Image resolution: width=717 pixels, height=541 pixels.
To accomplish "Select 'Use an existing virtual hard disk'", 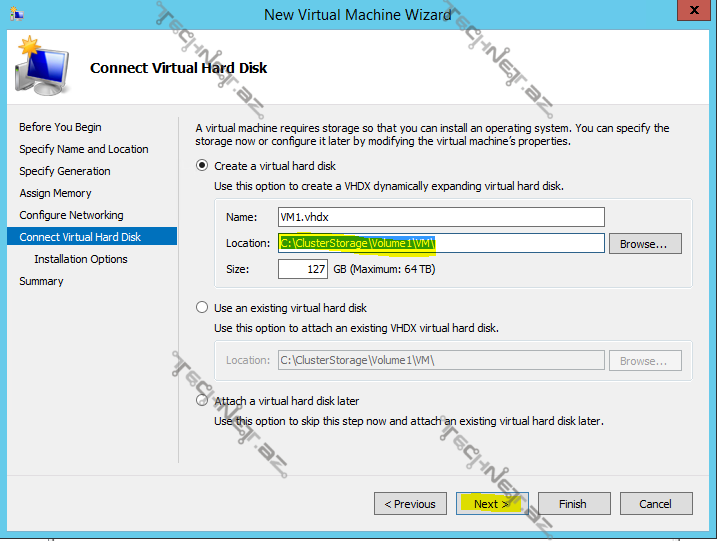I will 203,308.
